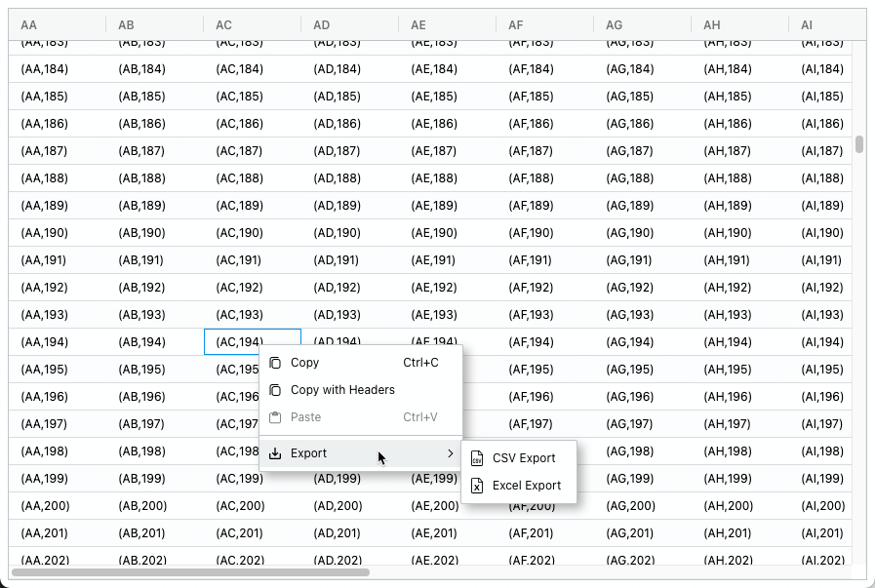Image resolution: width=875 pixels, height=588 pixels.
Task: Expand the Export submenu chevron
Action: 450,452
